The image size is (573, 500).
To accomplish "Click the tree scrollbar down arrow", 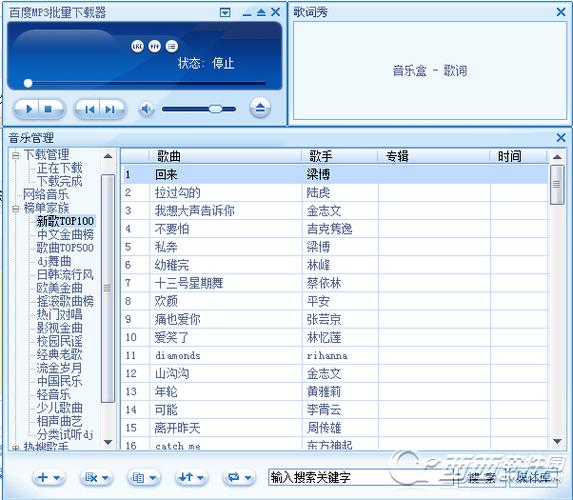I will pos(108,442).
